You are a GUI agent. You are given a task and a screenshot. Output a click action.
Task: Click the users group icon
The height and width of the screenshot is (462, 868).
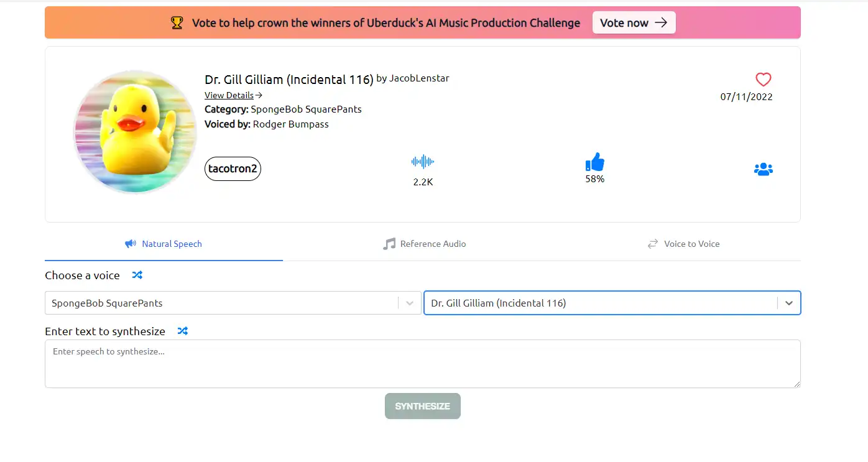tap(763, 169)
